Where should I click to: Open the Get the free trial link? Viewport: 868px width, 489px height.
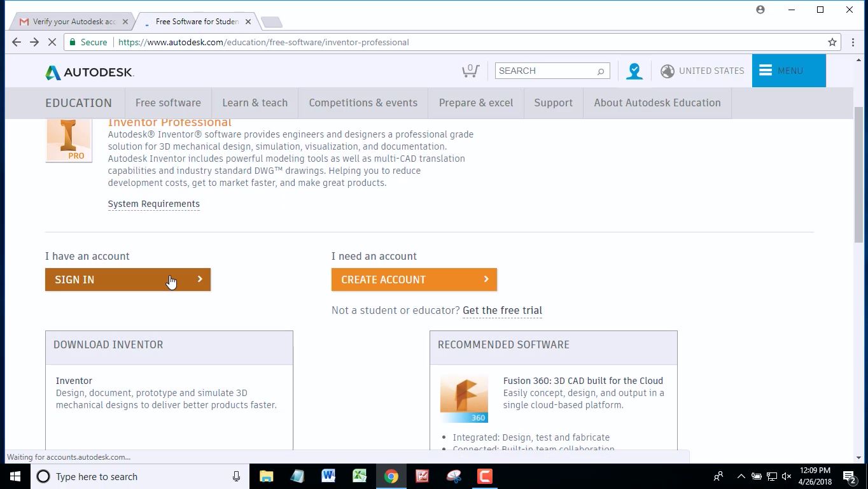(502, 310)
